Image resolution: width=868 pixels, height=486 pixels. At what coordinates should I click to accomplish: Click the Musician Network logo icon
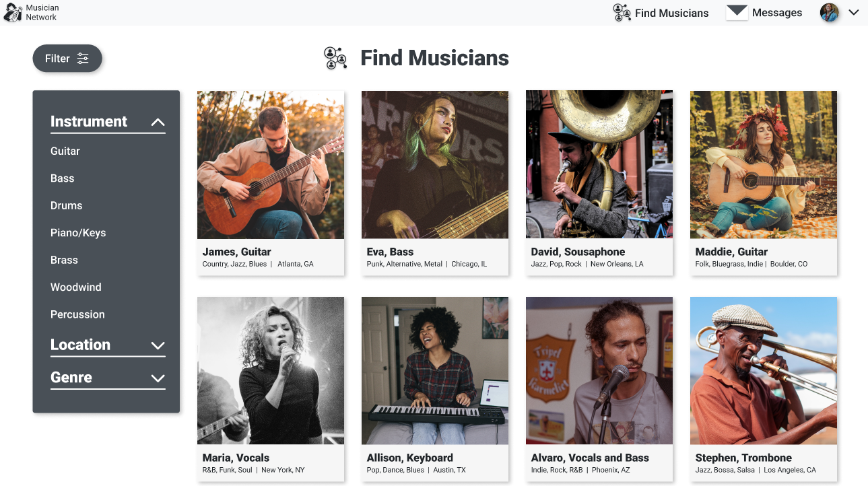pos(13,13)
